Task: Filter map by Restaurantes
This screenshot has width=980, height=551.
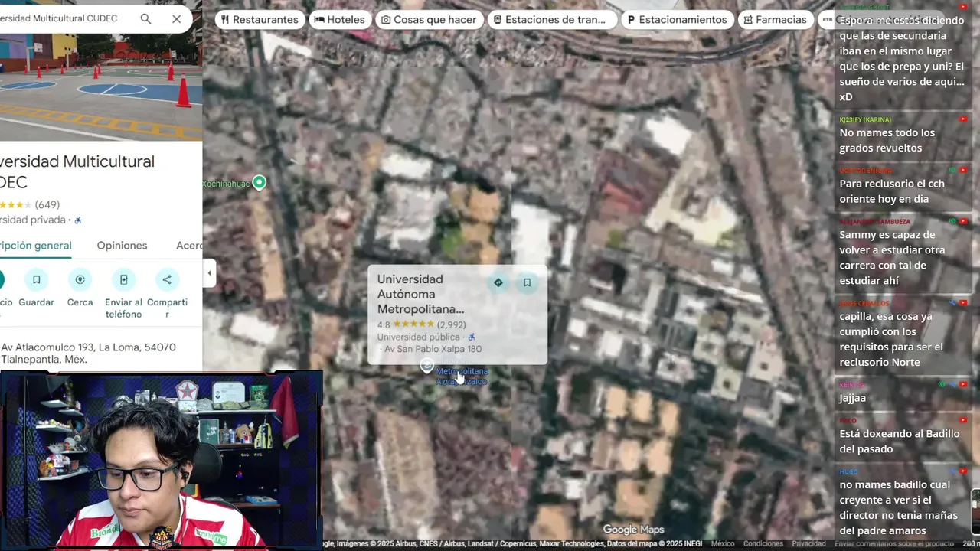Action: (x=259, y=19)
